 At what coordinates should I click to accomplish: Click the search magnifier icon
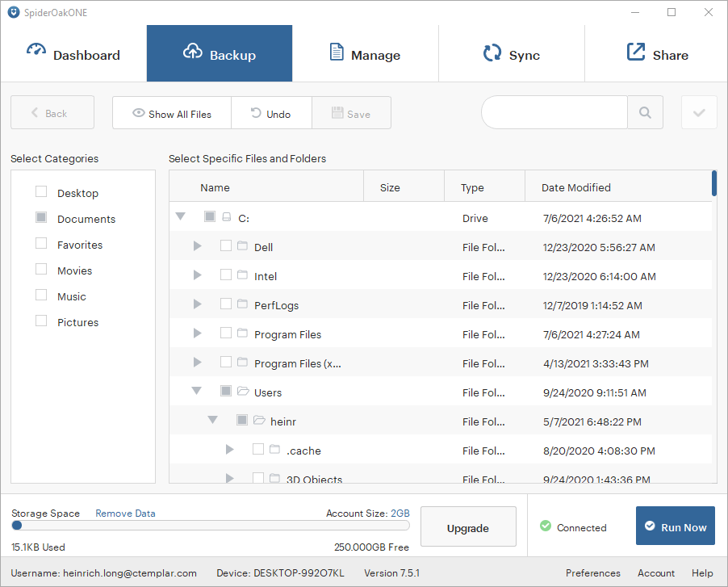[645, 112]
